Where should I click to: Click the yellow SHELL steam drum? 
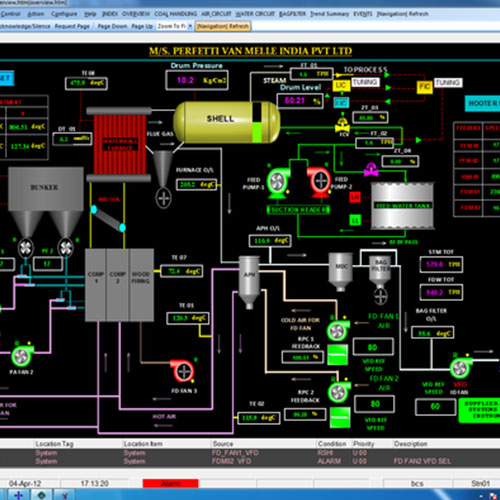(x=227, y=122)
